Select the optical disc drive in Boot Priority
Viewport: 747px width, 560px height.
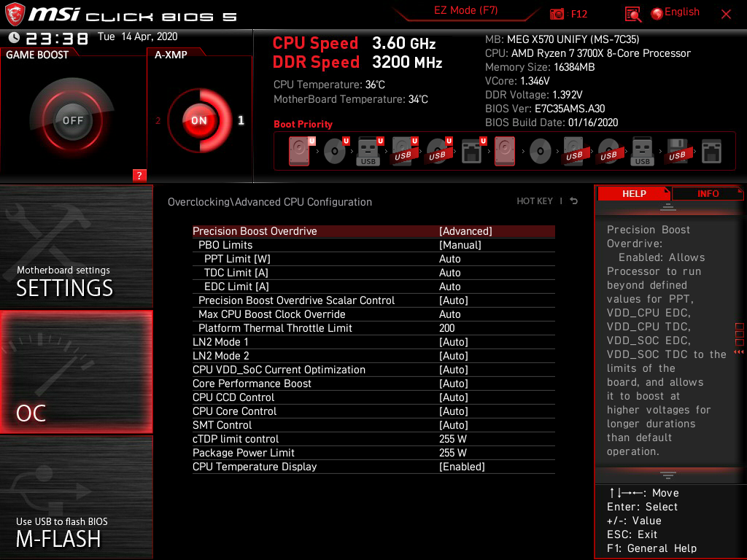click(x=334, y=151)
